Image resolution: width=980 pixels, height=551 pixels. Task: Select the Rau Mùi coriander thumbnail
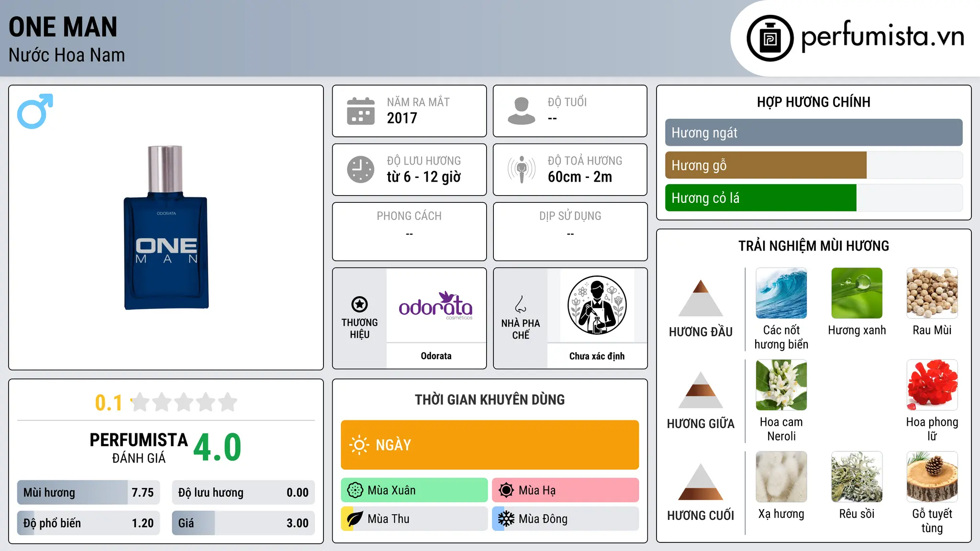pos(932,293)
